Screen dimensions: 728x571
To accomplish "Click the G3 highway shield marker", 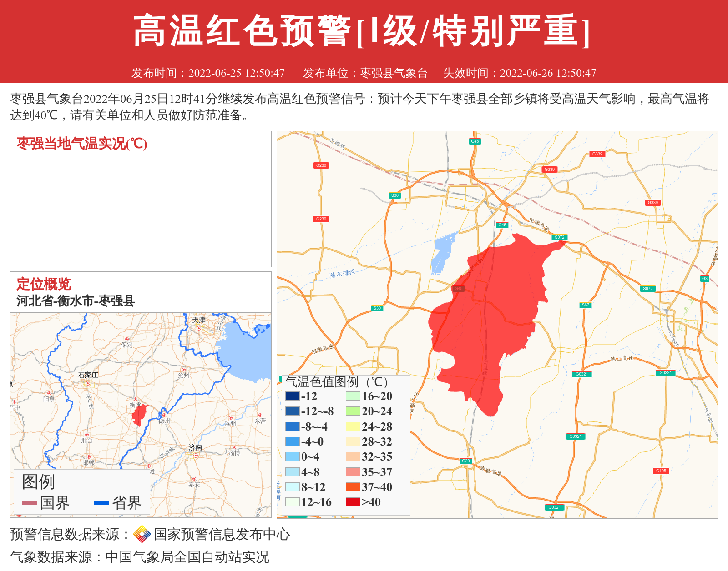I will [x=704, y=279].
